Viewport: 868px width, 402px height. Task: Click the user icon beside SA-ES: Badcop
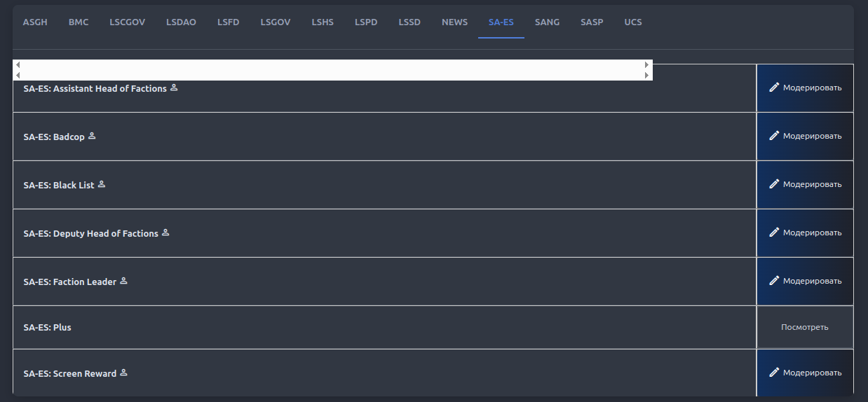click(x=92, y=136)
